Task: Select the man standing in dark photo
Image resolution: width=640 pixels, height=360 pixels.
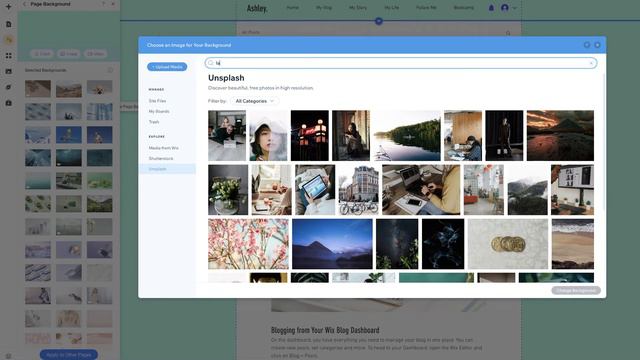Action: point(504,136)
